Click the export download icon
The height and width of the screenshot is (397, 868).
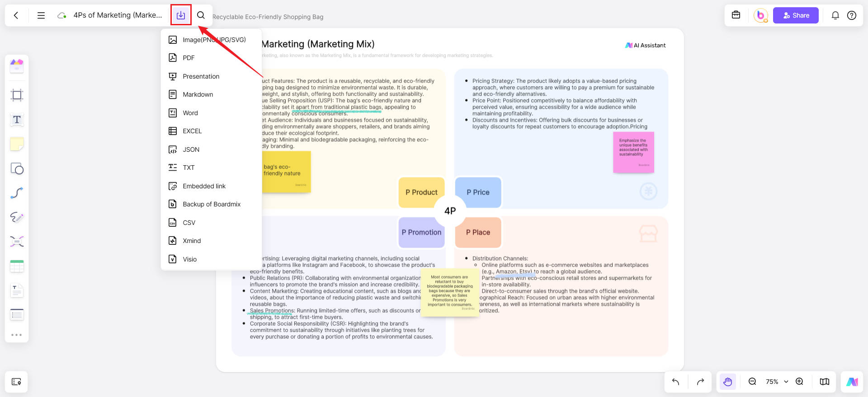pyautogui.click(x=181, y=15)
